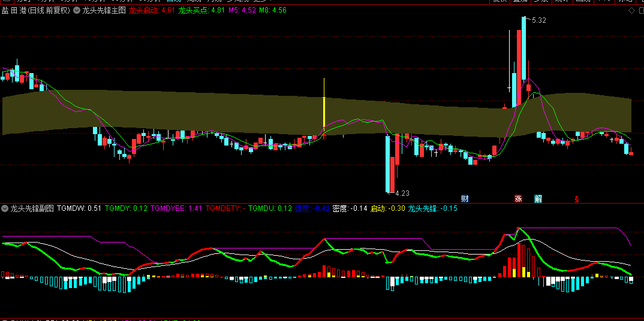The image size is (644, 321).
Task: Click the 强度: -0.42 value
Action: [312, 208]
